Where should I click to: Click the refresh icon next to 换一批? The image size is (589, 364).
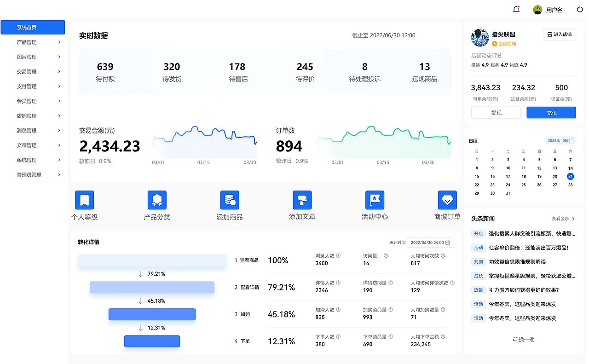515,339
